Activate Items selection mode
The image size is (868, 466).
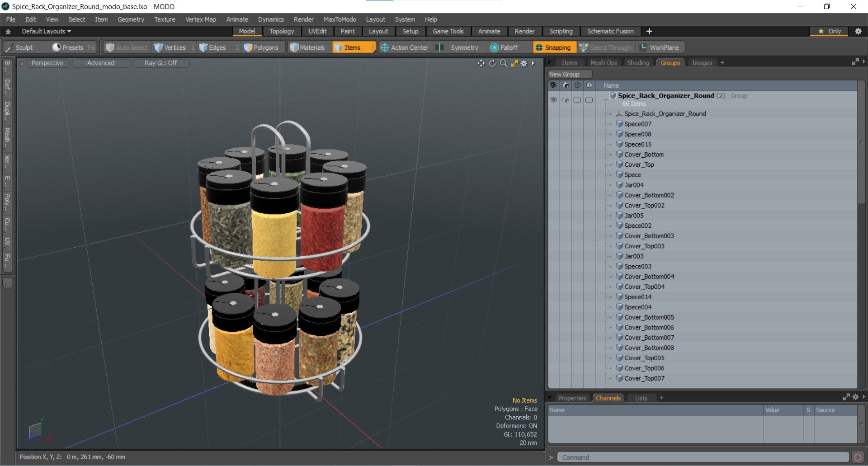click(x=354, y=47)
